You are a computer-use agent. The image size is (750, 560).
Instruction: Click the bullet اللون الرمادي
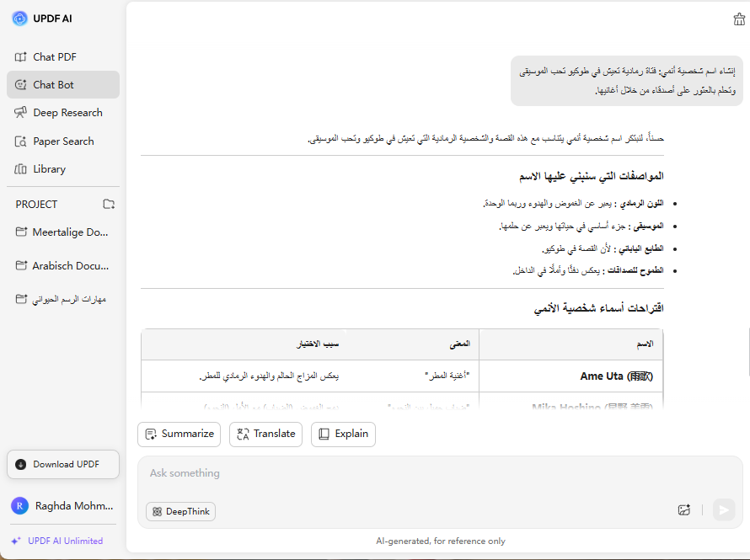573,204
